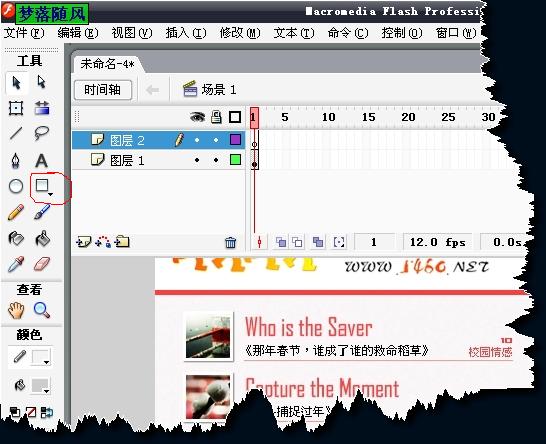The height and width of the screenshot is (444, 546).
Task: Toggle visibility dot of 图层 1
Action: tap(197, 160)
